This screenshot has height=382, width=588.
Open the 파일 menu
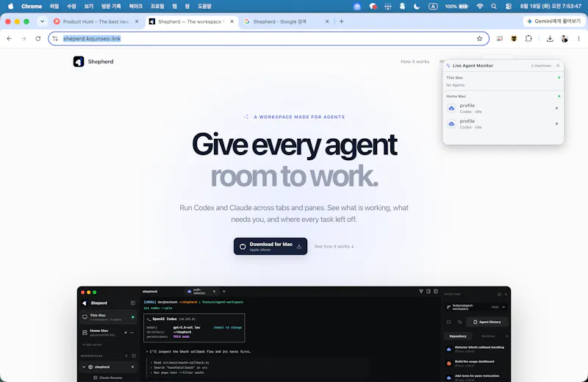[54, 7]
